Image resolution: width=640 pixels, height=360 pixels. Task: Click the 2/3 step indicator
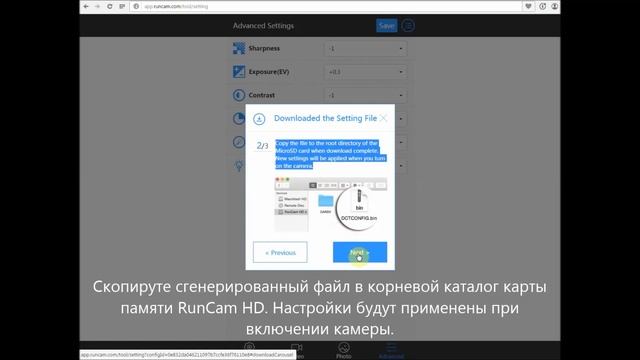(x=262, y=146)
